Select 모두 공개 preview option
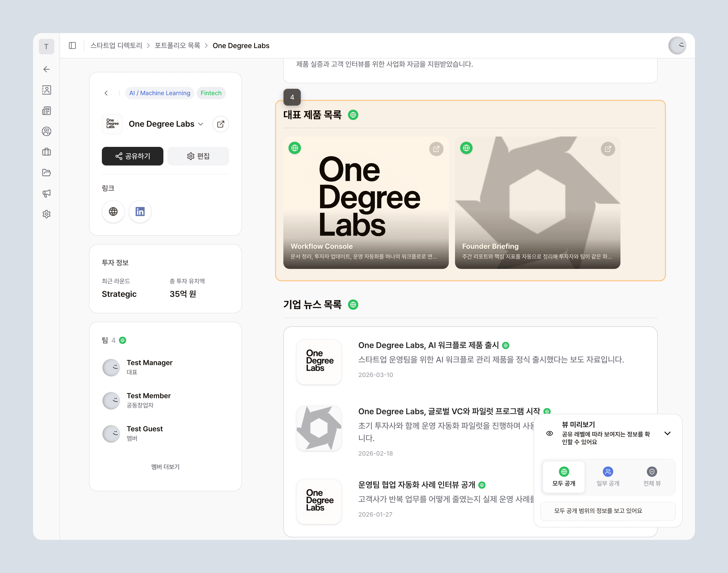Screen dimensions: 728x573 [x=564, y=477]
